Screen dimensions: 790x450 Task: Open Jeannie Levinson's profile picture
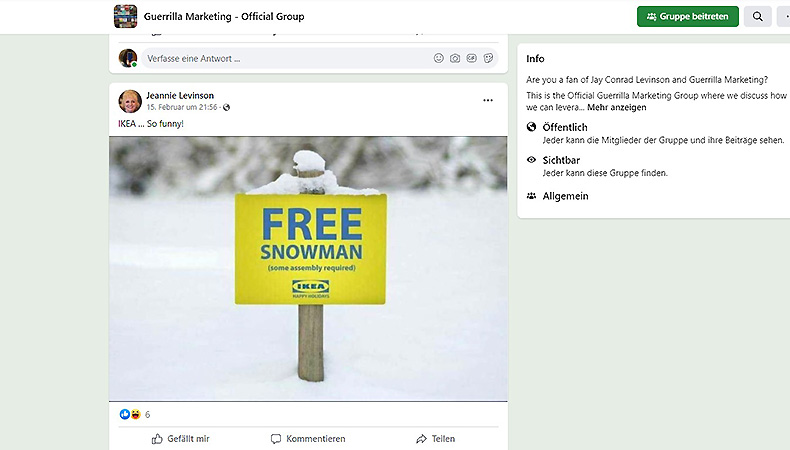pos(130,101)
